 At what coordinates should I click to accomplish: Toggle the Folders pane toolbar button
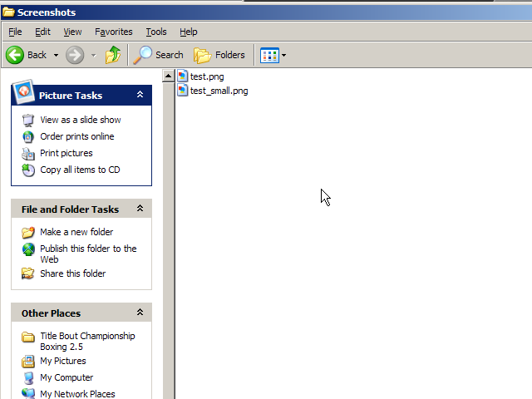219,55
